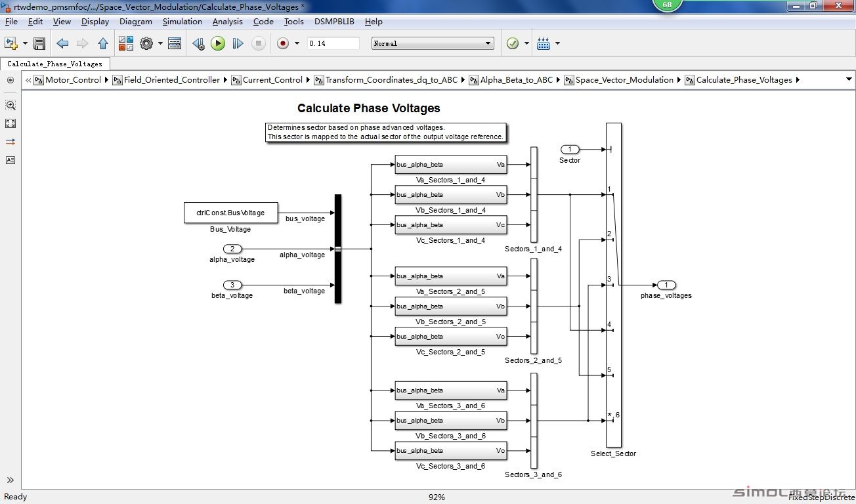Click the Build Model icon
This screenshot has width=856, height=504.
pyautogui.click(x=544, y=43)
